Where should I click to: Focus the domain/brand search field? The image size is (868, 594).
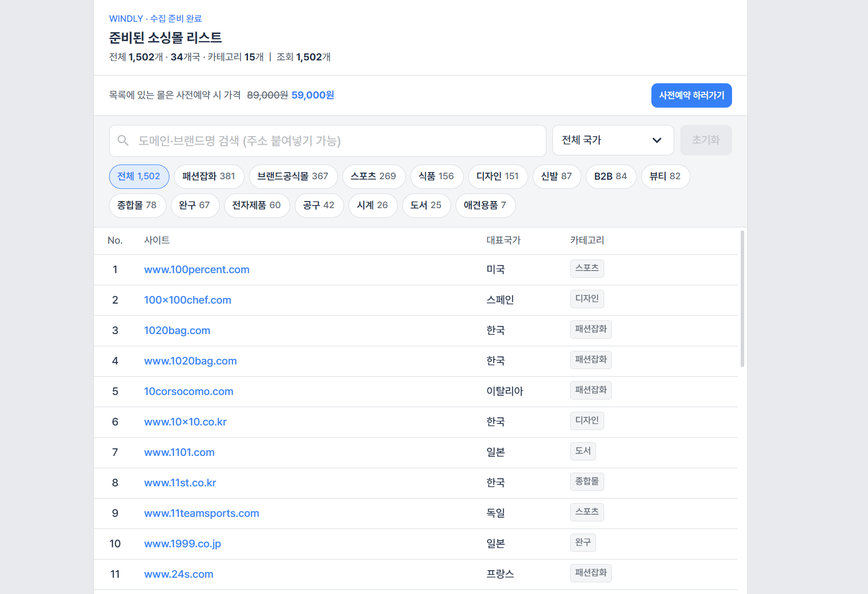(328, 141)
